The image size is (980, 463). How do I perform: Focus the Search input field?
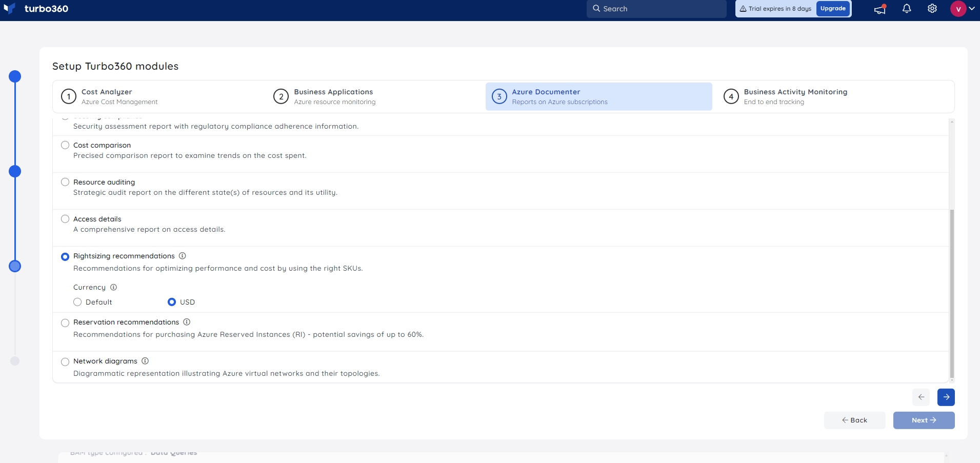pyautogui.click(x=656, y=9)
